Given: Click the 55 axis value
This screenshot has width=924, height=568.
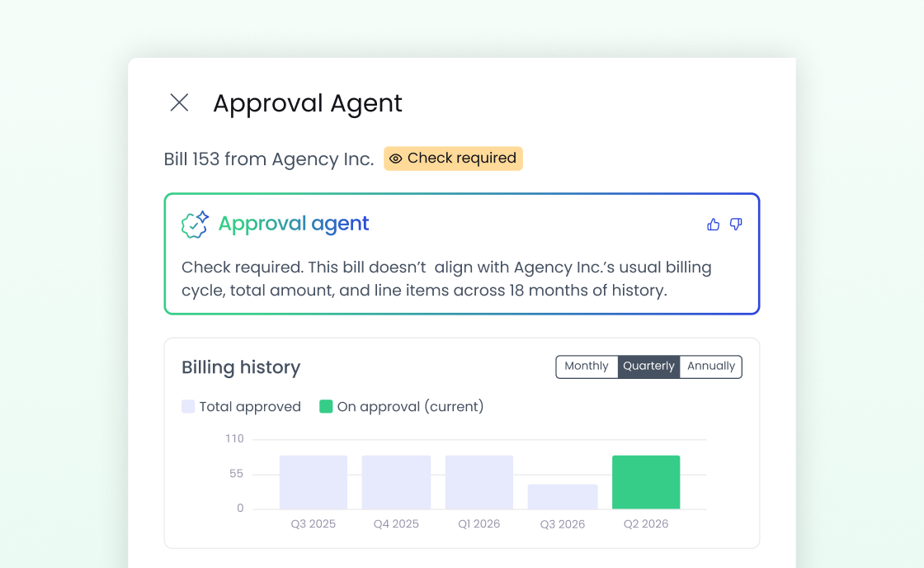Looking at the screenshot, I should [236, 474].
